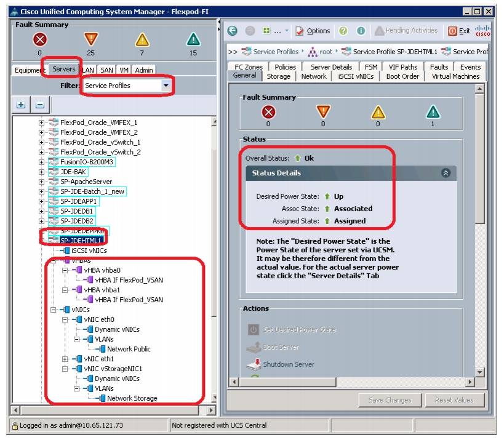Expand the SP-JDEAPP1 tree node
This screenshot has height=445, width=504.
tap(41, 201)
